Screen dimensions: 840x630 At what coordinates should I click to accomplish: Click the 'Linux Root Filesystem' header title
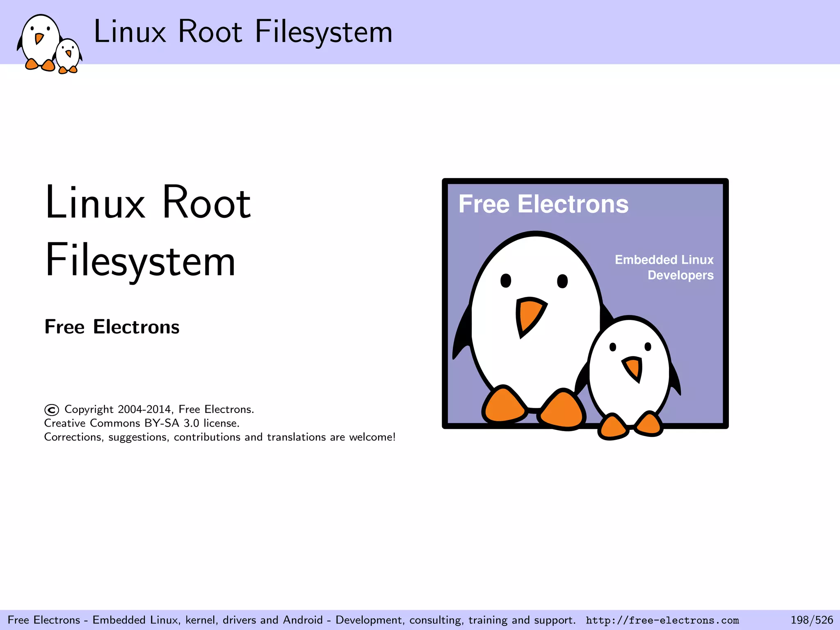[243, 32]
